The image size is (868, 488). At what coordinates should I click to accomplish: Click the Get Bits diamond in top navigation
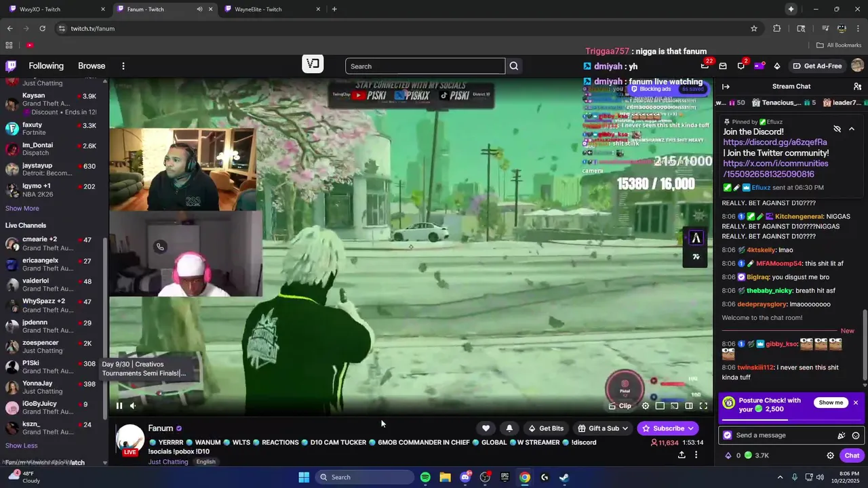click(777, 66)
